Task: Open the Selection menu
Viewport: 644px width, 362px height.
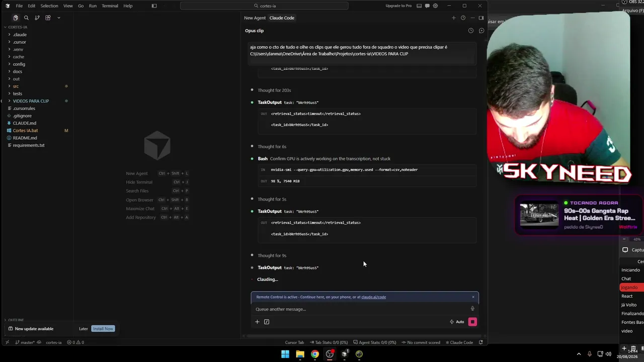Action: 49,6
